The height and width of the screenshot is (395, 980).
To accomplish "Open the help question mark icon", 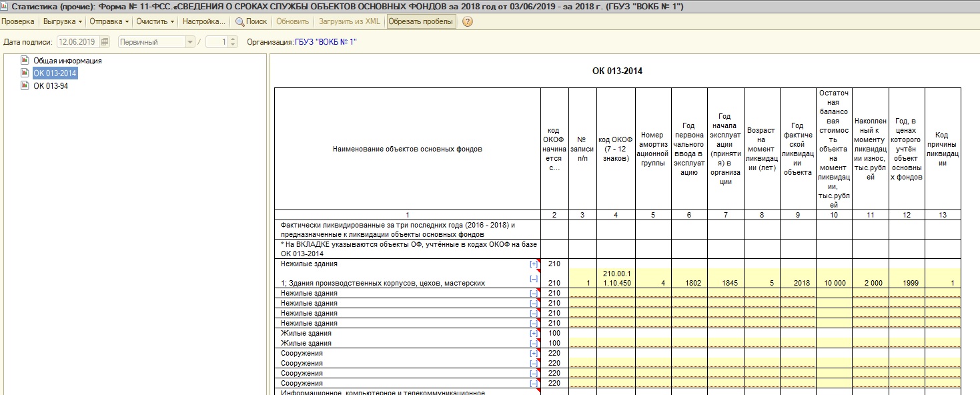I will 468,21.
